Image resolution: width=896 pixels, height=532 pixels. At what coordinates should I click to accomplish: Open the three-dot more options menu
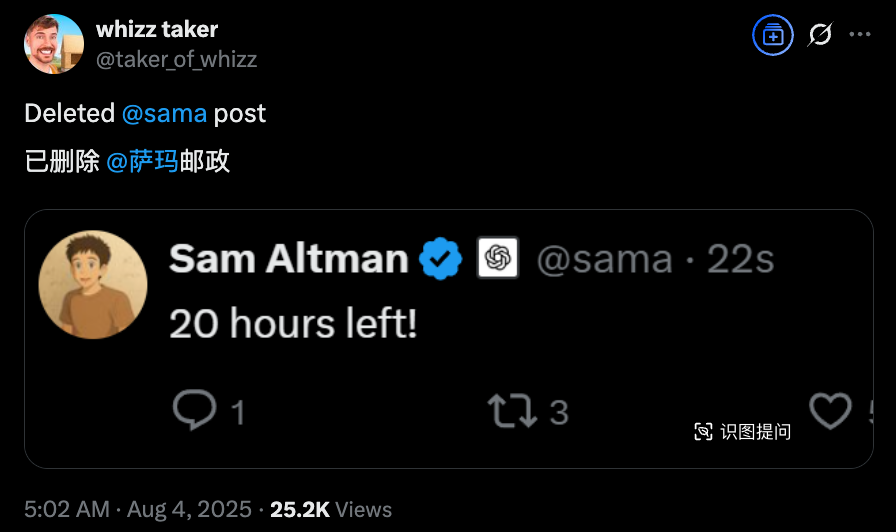pos(859,34)
